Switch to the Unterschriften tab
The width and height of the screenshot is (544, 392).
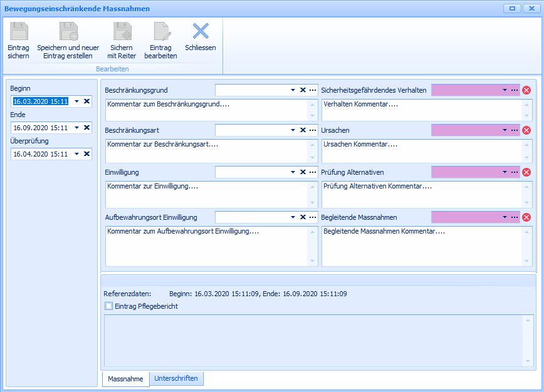click(176, 378)
